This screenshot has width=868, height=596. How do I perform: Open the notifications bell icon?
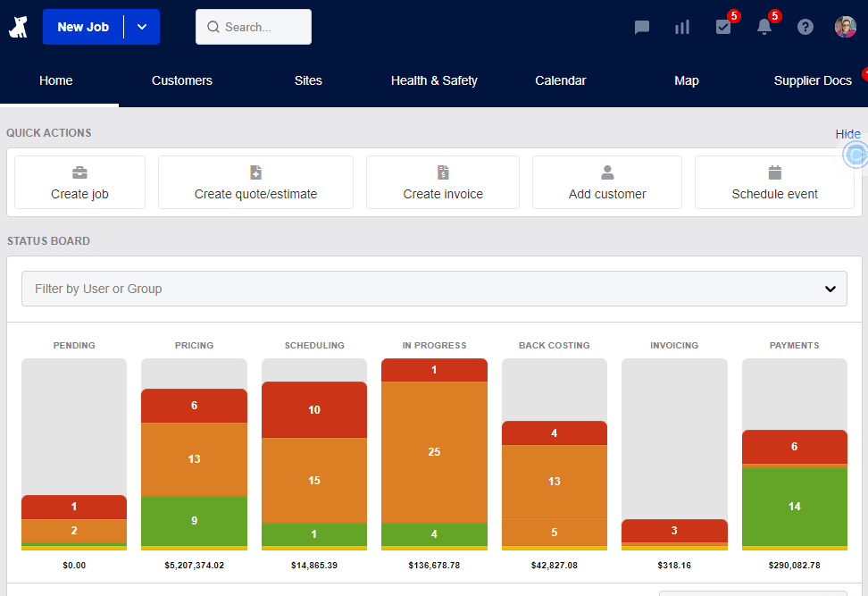764,27
